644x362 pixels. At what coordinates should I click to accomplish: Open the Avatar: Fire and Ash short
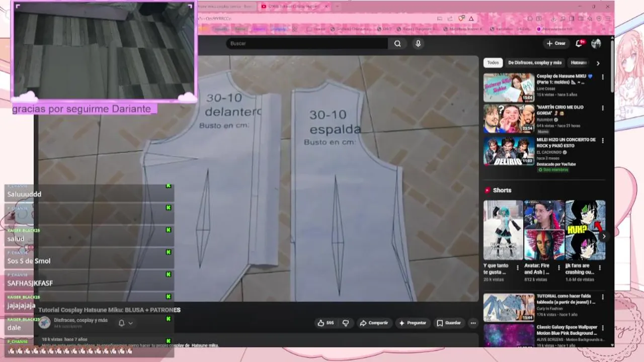(x=544, y=230)
